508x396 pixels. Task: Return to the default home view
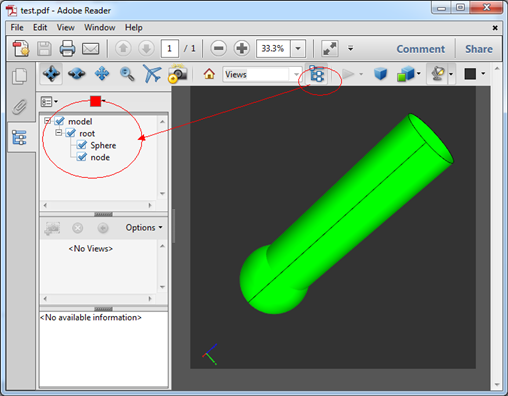(x=209, y=74)
